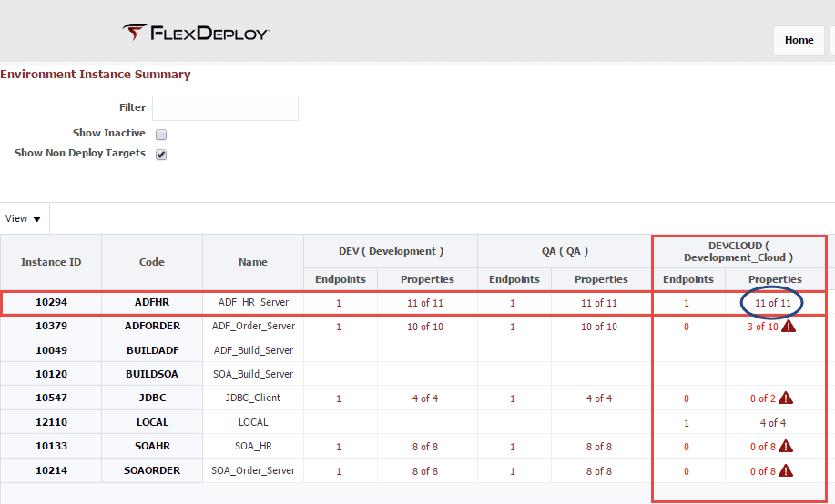This screenshot has height=504, width=835.
Task: Uncheck Show Non Deploy Targets checkbox
Action: pos(161,155)
